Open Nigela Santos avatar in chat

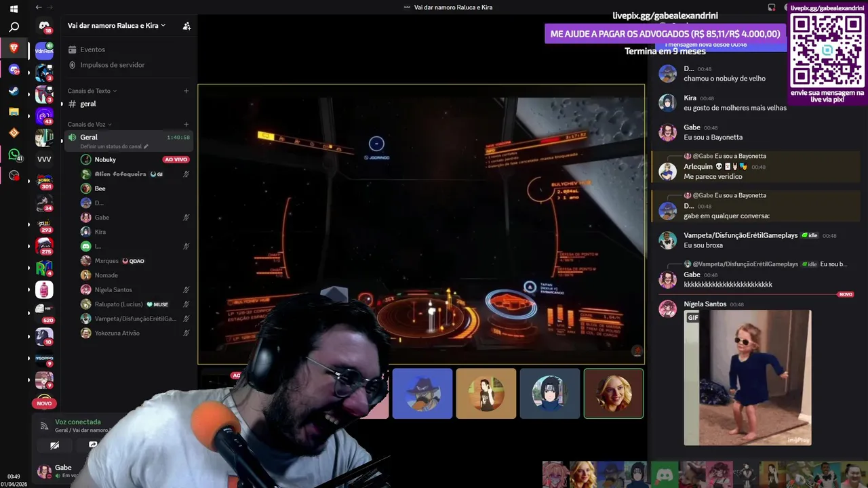click(668, 309)
